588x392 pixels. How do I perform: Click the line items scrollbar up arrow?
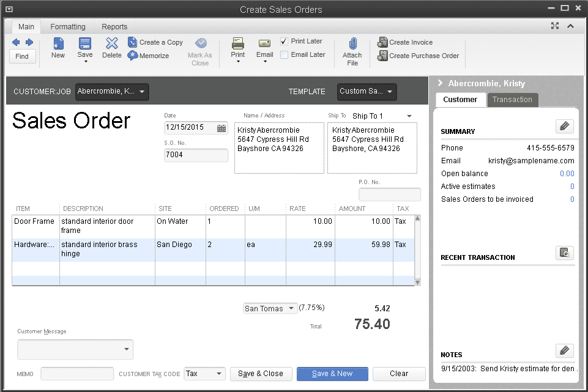(x=417, y=218)
